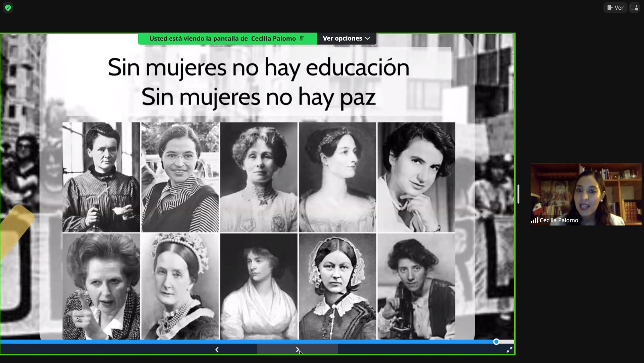
Task: Click the signal strength icon on video
Action: tap(534, 220)
